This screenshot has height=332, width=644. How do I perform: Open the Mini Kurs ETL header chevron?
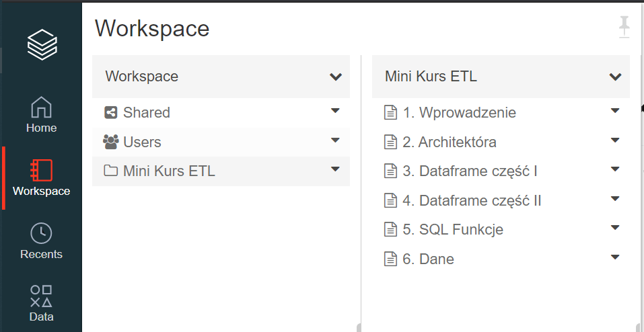click(615, 77)
